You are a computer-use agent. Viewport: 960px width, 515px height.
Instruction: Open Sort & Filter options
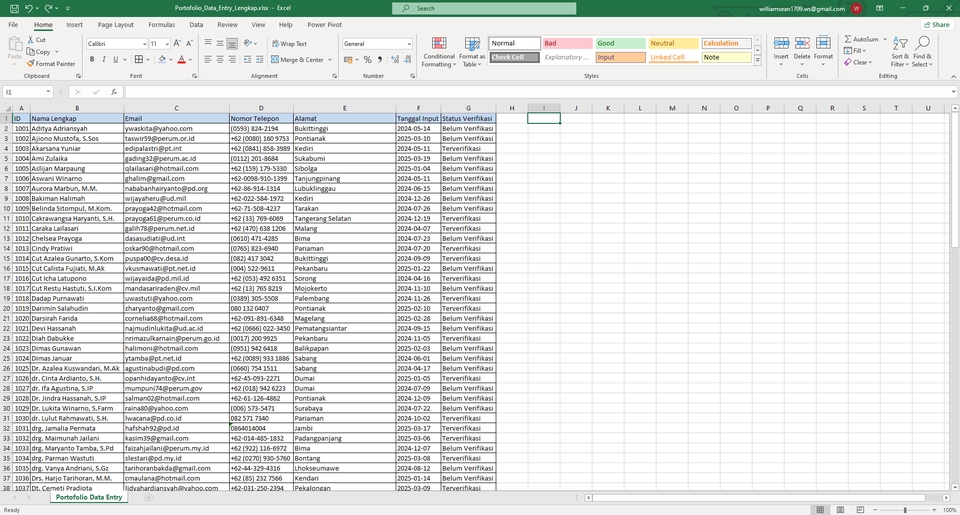point(900,51)
